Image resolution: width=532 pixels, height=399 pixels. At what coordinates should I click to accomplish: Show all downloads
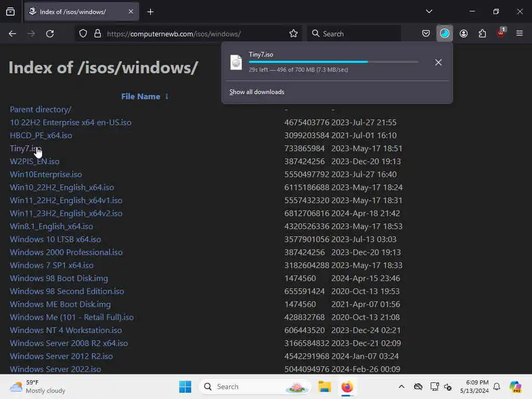click(257, 92)
